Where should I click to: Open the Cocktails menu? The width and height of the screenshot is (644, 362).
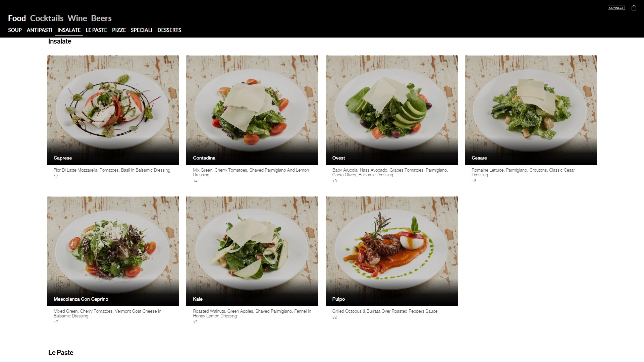(x=47, y=18)
